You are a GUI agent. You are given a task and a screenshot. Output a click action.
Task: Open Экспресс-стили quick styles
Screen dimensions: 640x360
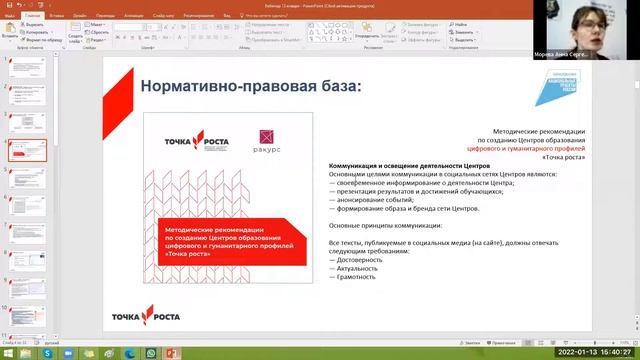(x=390, y=33)
